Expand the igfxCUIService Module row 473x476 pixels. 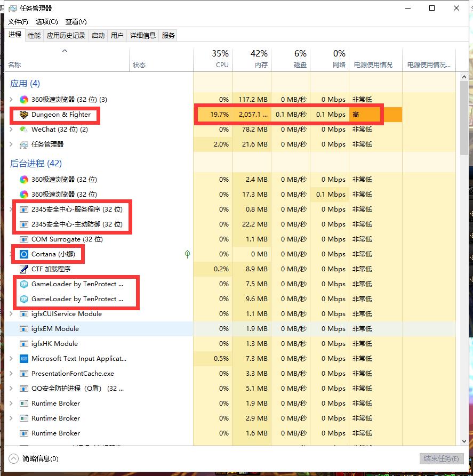coord(11,313)
